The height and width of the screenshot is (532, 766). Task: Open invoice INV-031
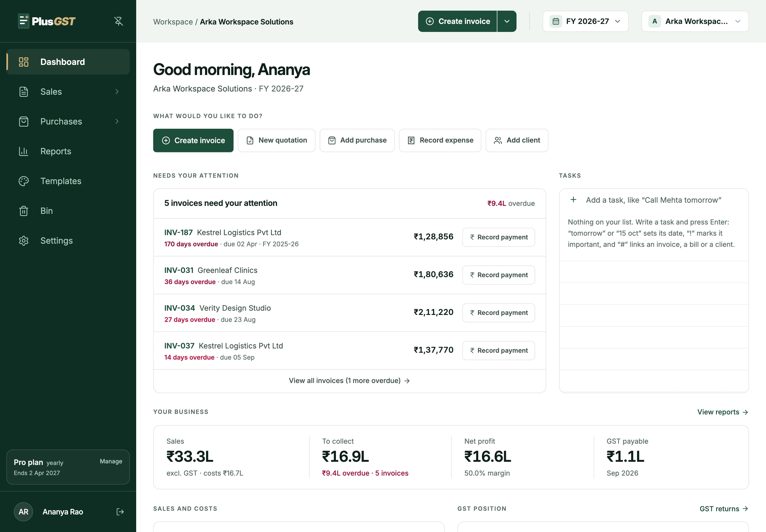(179, 270)
